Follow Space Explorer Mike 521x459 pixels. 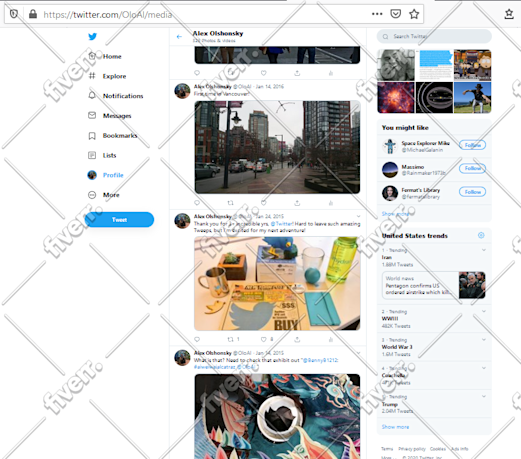point(472,145)
